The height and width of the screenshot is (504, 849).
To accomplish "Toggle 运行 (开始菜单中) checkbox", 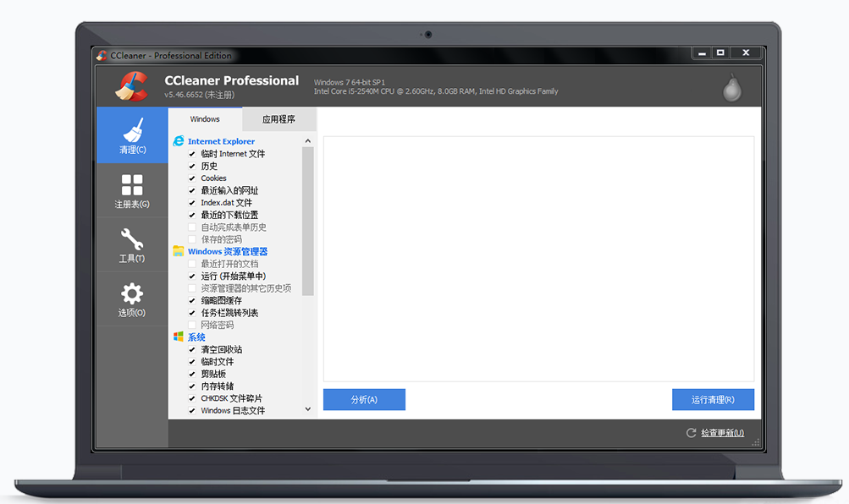I will [191, 276].
